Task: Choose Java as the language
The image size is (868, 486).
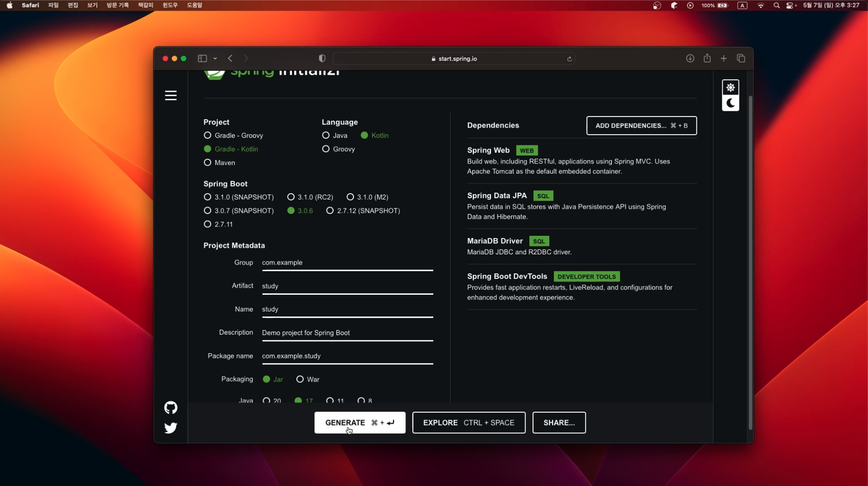Action: (x=334, y=135)
